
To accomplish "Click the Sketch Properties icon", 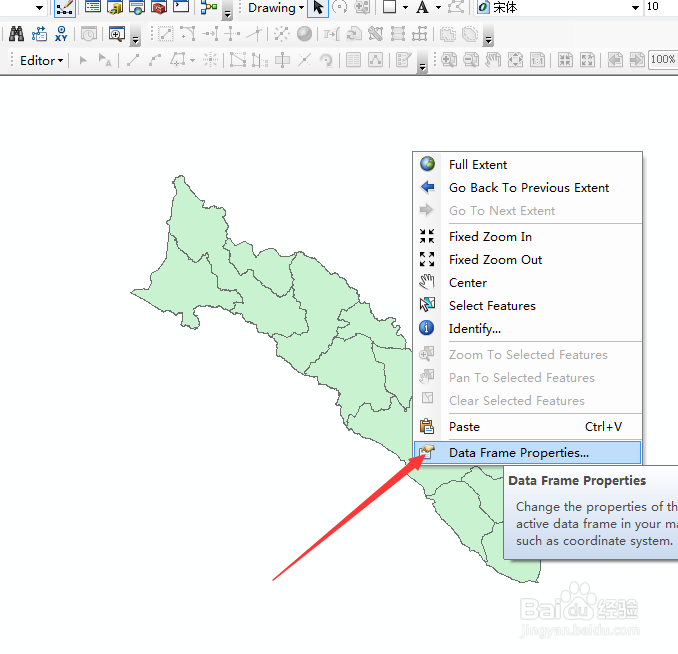I will [x=375, y=60].
